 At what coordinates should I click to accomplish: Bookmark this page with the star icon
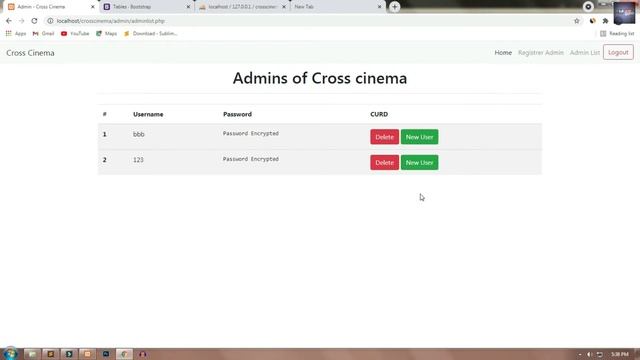pos(576,21)
